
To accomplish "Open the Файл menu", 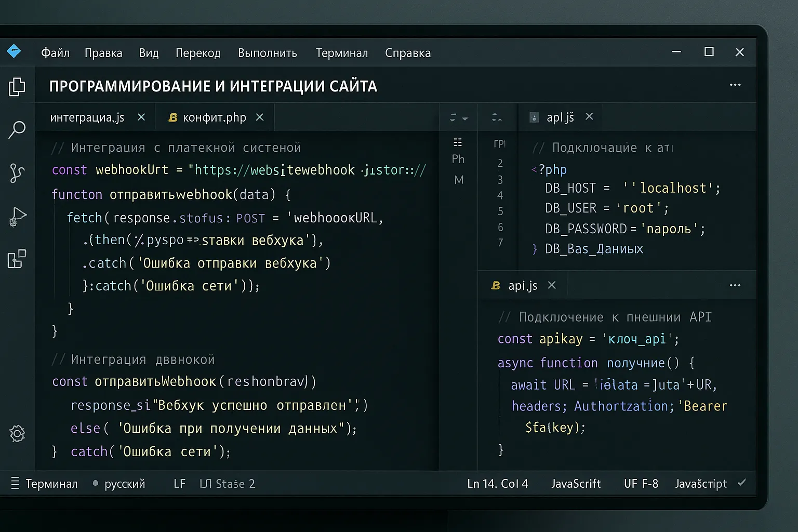I will tap(55, 52).
